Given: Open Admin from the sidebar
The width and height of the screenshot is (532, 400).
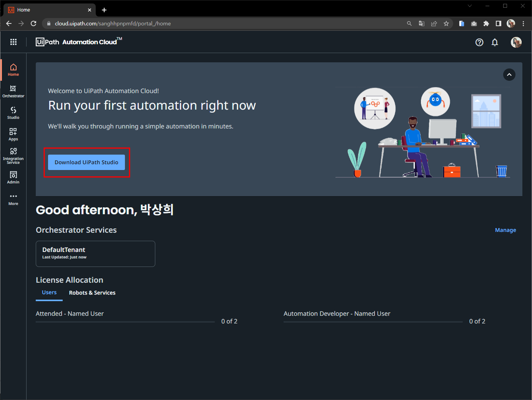Looking at the screenshot, I should 13,178.
